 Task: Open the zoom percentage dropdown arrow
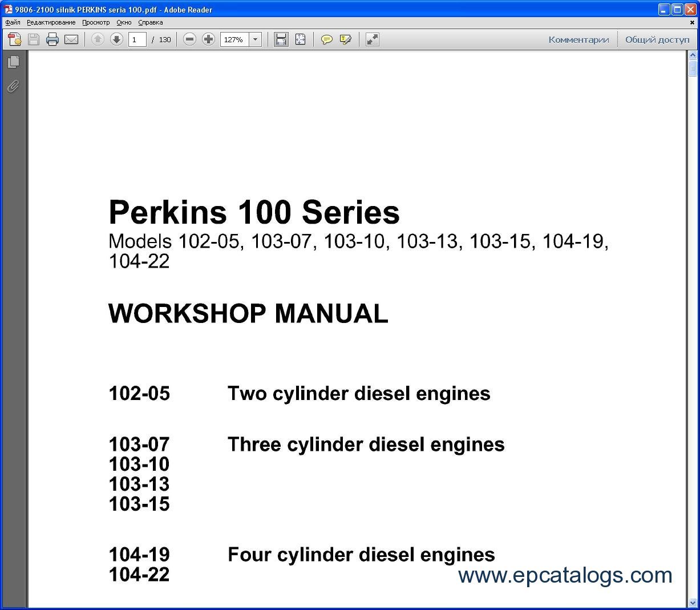coord(256,39)
